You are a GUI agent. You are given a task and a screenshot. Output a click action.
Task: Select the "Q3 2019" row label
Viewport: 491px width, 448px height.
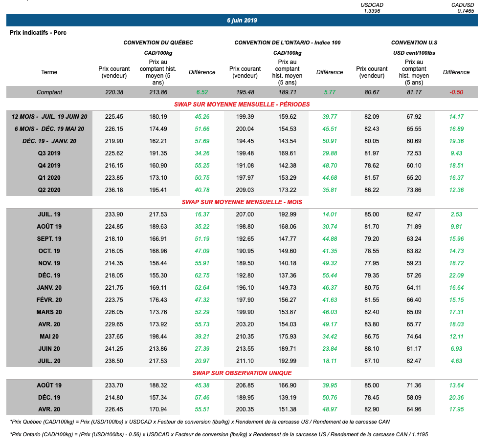pyautogui.click(x=49, y=153)
